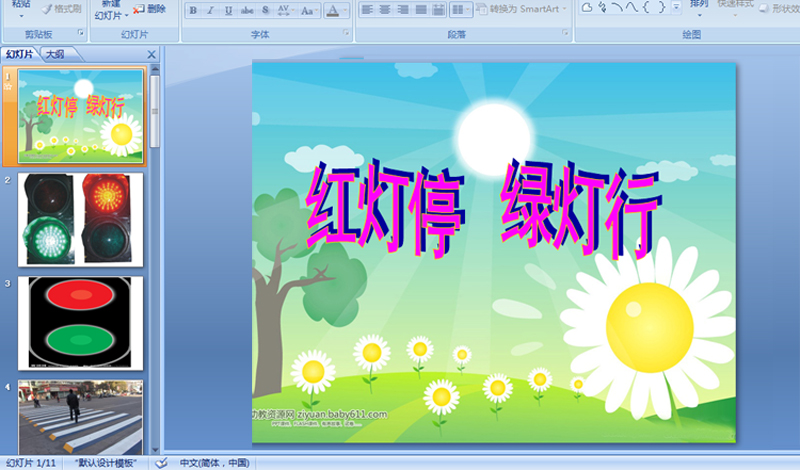Switch to the 幻灯片 pane tab

click(x=19, y=54)
